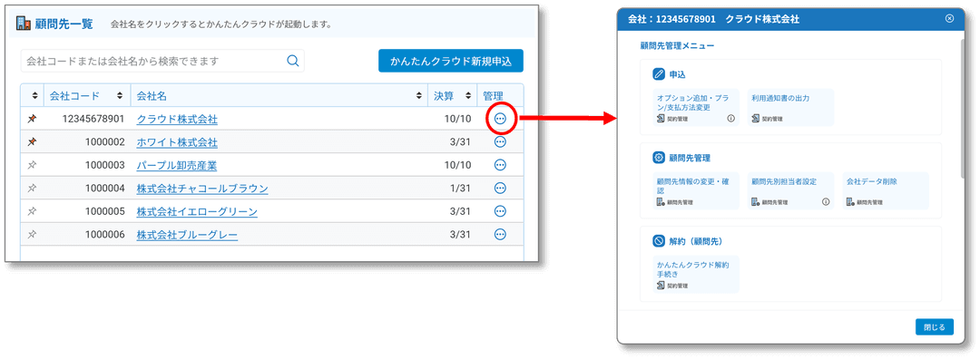980x359 pixels.
Task: Unpin ホワイト株式会社 using its pin icon
Action: [32, 141]
